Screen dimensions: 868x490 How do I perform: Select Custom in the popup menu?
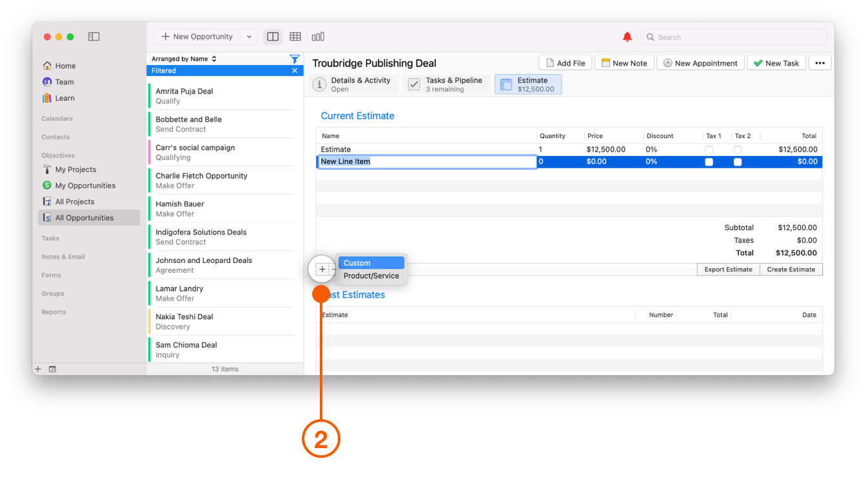(x=371, y=263)
